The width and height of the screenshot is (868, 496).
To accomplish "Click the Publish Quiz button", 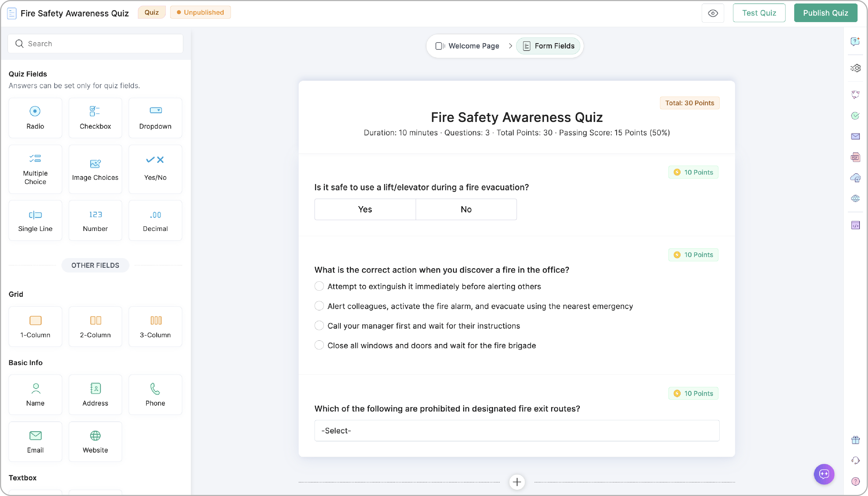I will pyautogui.click(x=826, y=13).
